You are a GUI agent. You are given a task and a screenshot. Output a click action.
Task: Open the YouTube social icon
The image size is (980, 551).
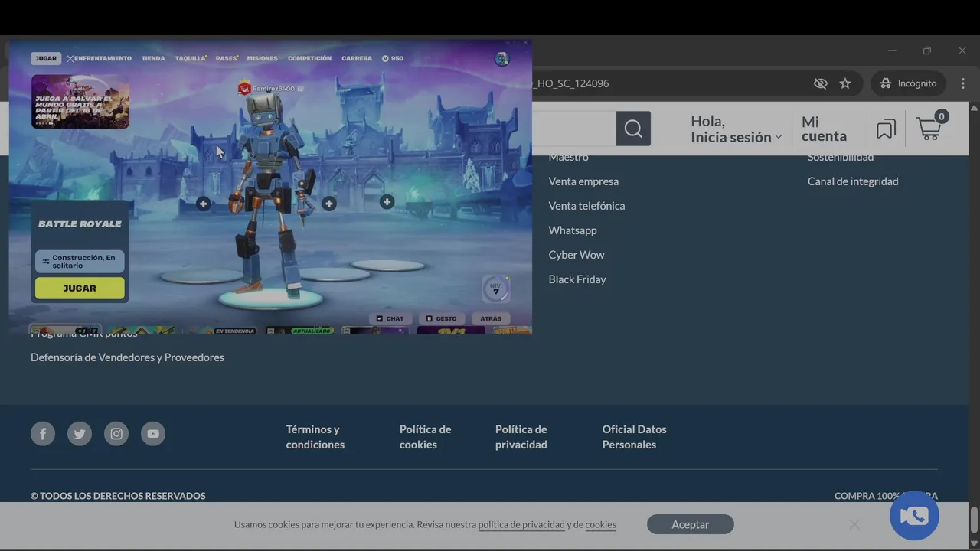click(153, 434)
